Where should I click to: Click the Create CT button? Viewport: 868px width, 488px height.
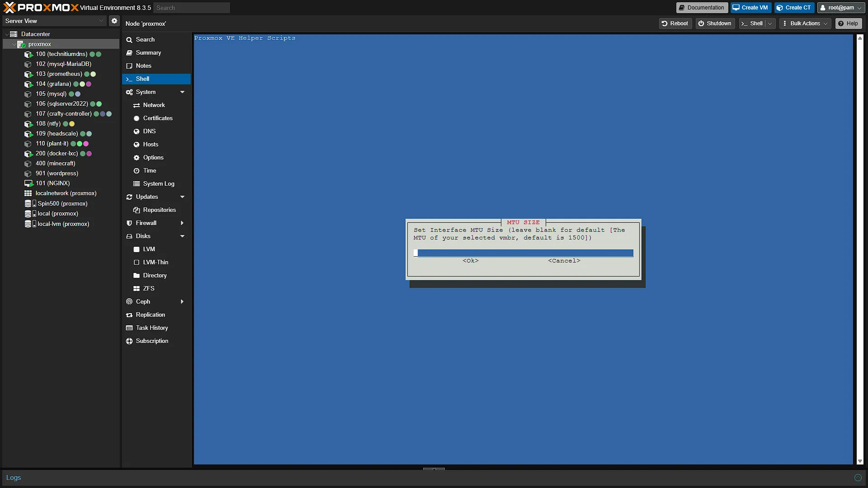click(x=794, y=8)
